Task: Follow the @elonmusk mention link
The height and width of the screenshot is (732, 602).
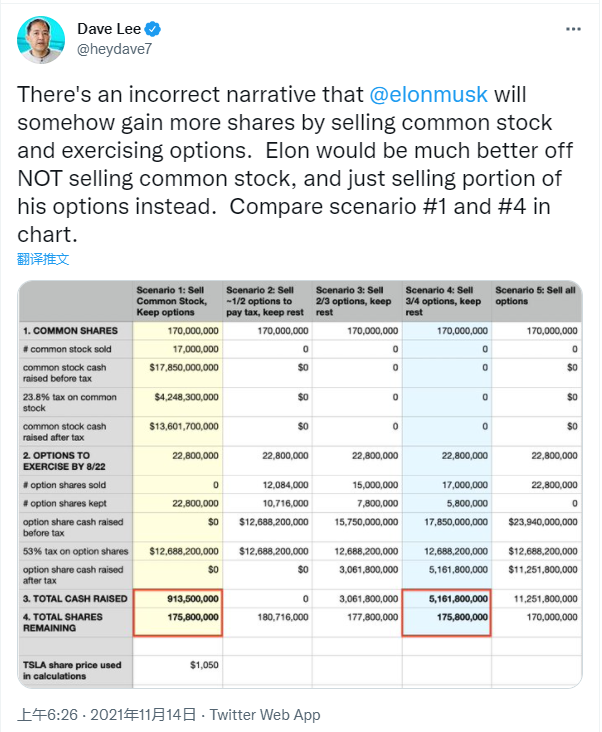Action: (428, 95)
